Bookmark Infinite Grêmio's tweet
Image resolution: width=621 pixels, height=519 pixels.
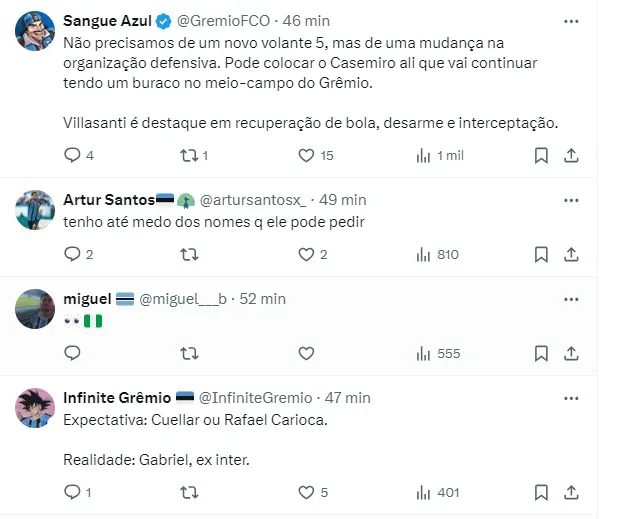click(540, 491)
